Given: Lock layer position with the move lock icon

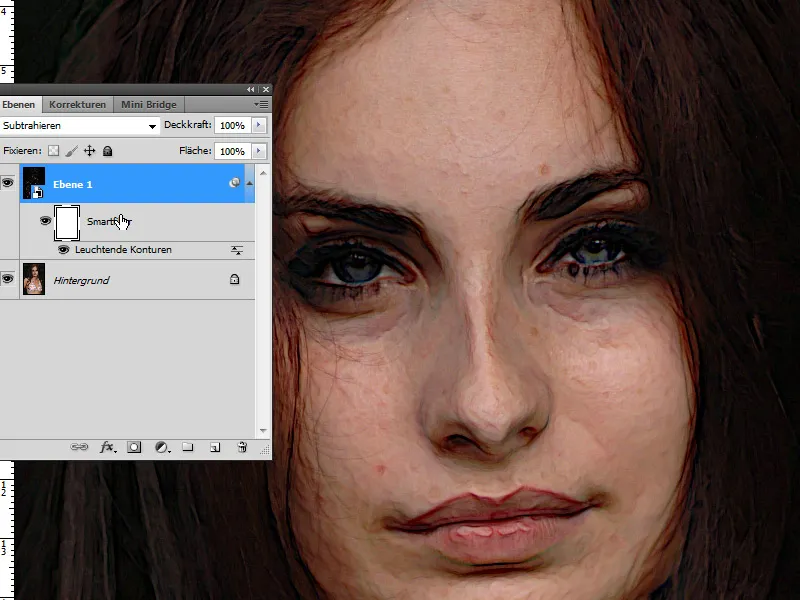Looking at the screenshot, I should click(x=90, y=151).
